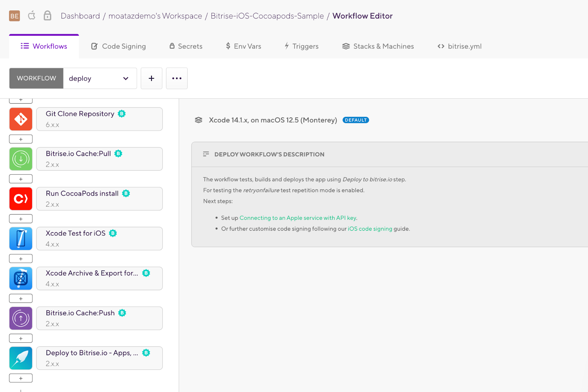Viewport: 588px width, 392px height.
Task: Select the Xcode Archive & Export step icon
Action: click(21, 278)
